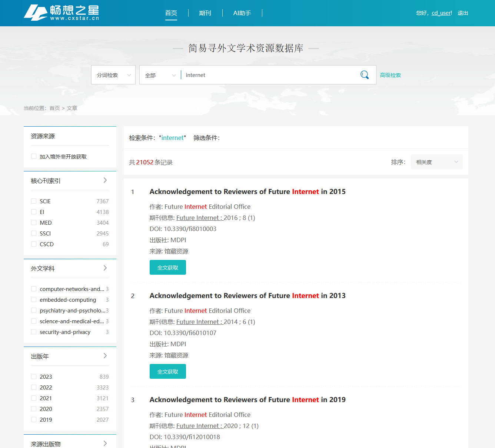Check the 2022 publication year filter
The height and width of the screenshot is (448, 495).
pyautogui.click(x=34, y=387)
